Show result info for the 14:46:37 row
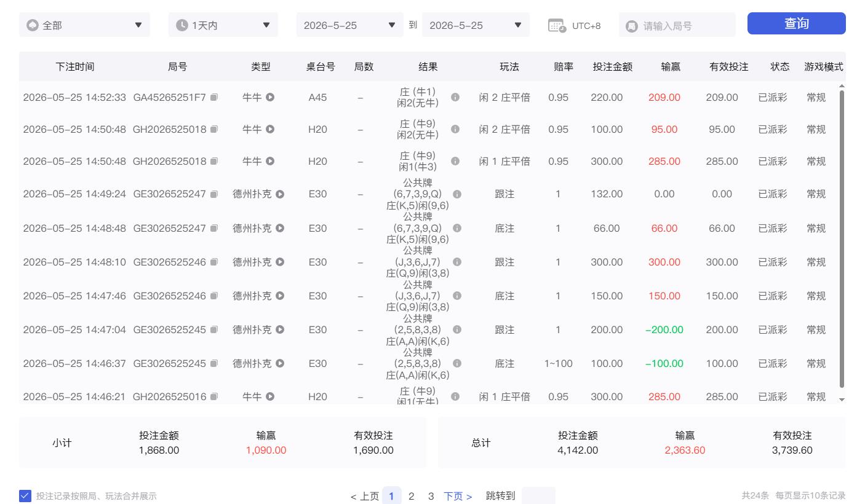The width and height of the screenshot is (849, 504). (x=457, y=364)
